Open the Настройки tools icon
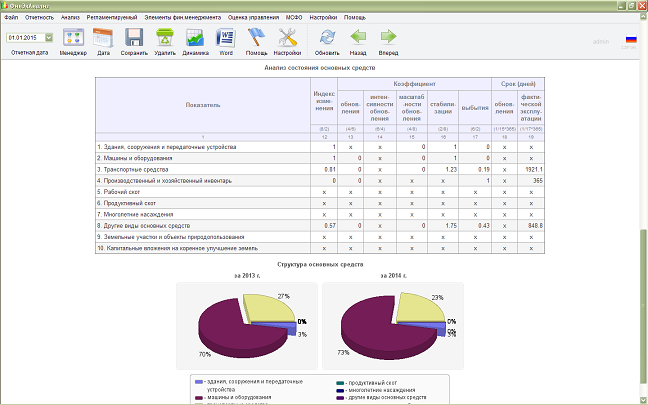648x405 pixels. pos(287,38)
